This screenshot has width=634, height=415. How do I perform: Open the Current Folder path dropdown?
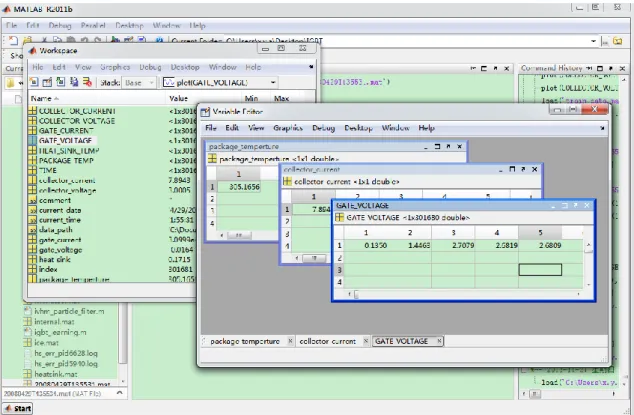[593, 41]
